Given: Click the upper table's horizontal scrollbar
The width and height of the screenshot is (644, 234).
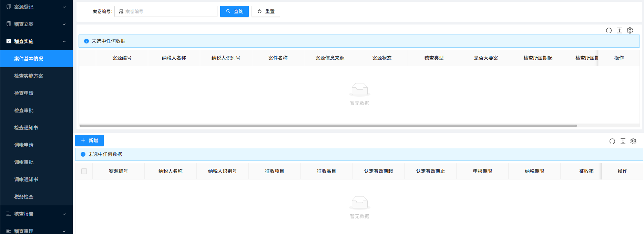Looking at the screenshot, I should [328, 126].
